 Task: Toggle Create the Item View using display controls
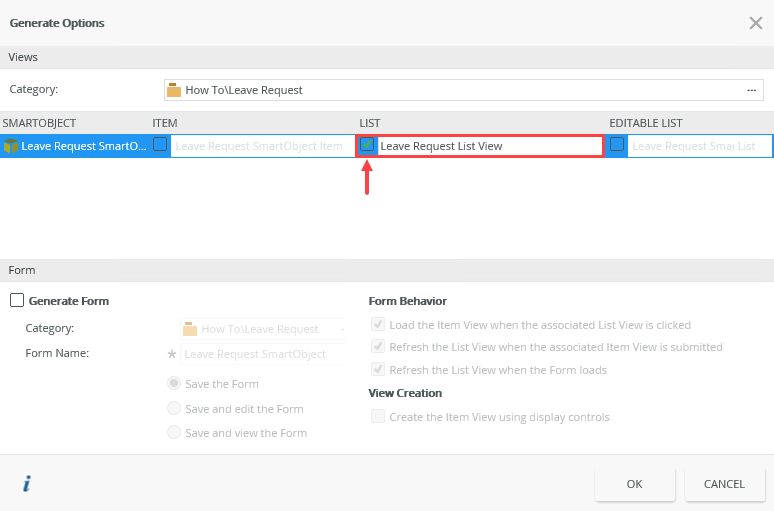pyautogui.click(x=378, y=416)
